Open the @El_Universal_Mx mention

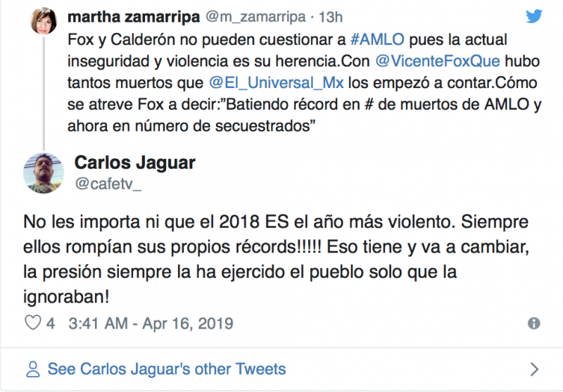click(x=277, y=82)
